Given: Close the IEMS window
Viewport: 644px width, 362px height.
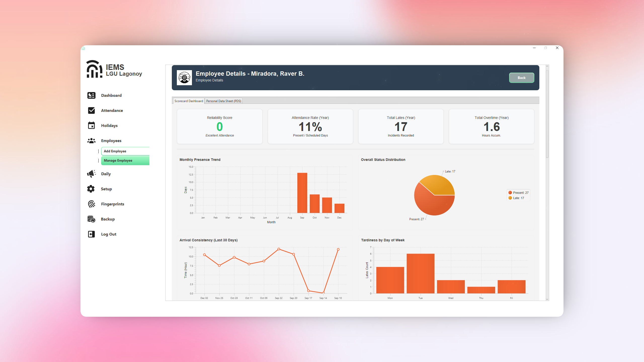Looking at the screenshot, I should click(x=557, y=48).
